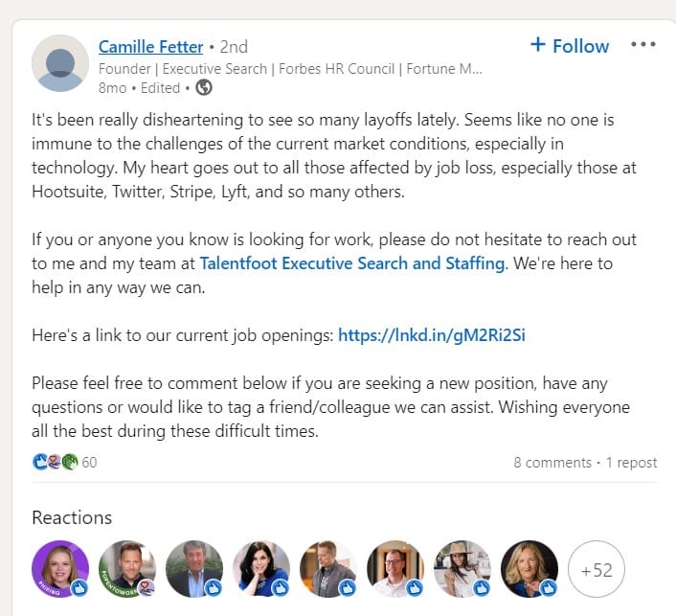
Task: Open the third reactor's profile picture
Action: point(194,569)
